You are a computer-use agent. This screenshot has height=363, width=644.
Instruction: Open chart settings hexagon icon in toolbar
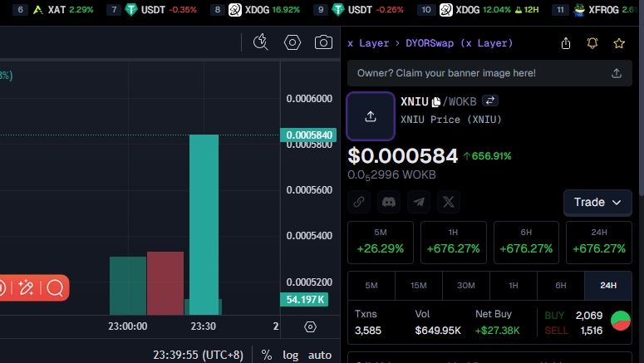pos(293,42)
